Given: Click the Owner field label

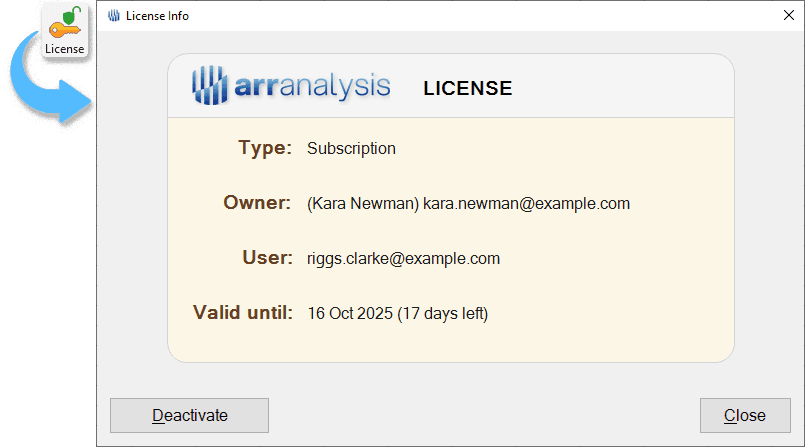Looking at the screenshot, I should pos(257,203).
